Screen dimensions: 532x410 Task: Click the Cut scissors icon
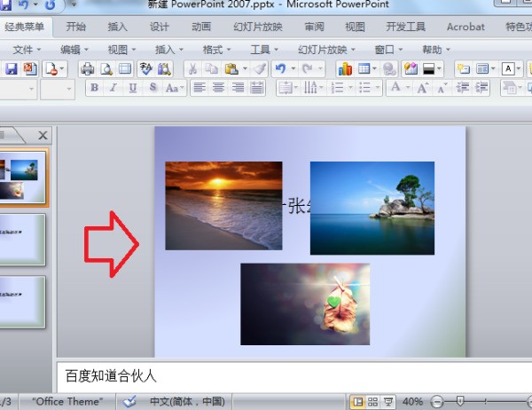coord(192,68)
